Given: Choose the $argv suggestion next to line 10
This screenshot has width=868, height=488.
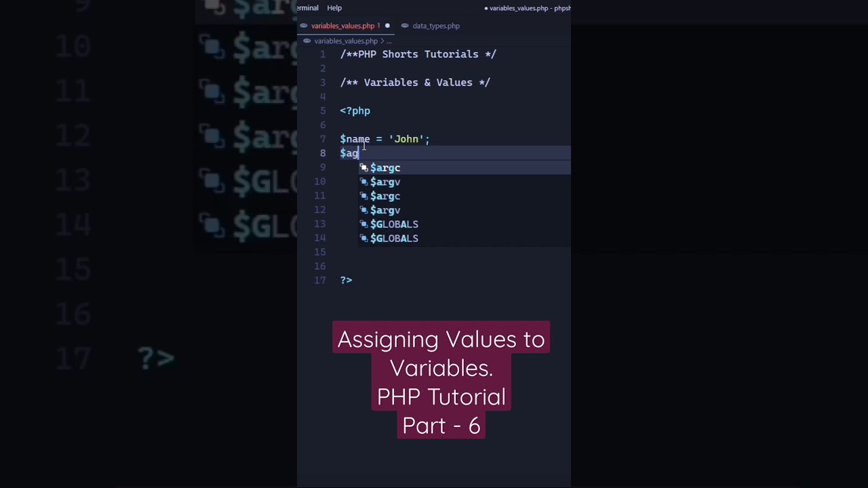Looking at the screenshot, I should click(x=465, y=182).
